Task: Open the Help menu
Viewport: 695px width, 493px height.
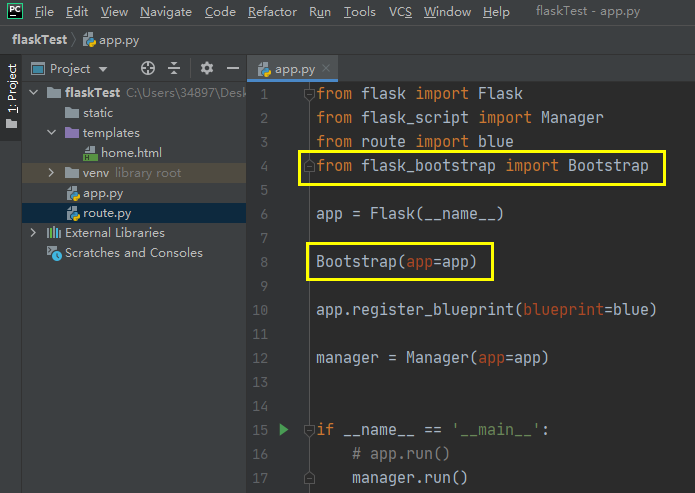Action: [496, 12]
